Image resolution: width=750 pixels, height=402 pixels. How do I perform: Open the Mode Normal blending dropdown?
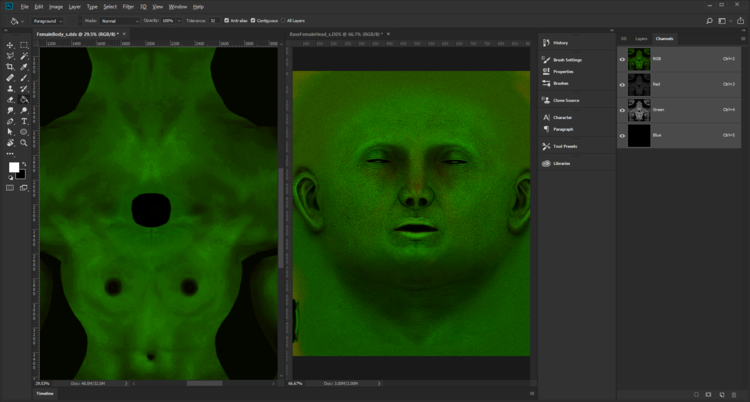coord(120,21)
